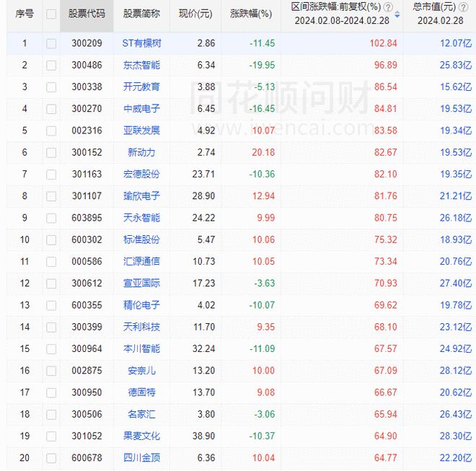Click interval gain value 64.77
476x471 pixels.
386,458
